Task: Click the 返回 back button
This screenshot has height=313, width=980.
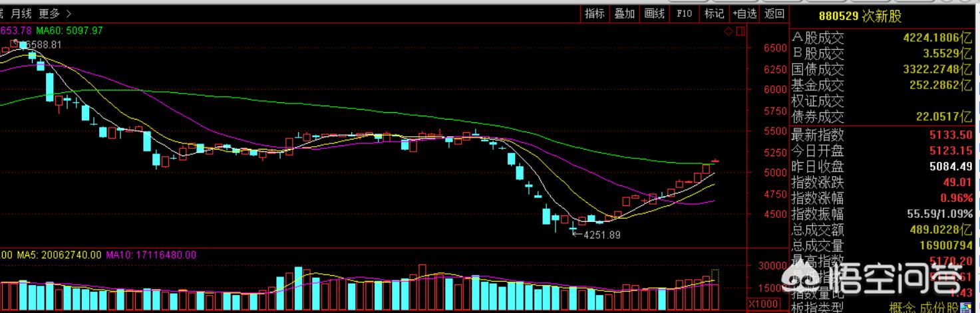Action: [774, 13]
